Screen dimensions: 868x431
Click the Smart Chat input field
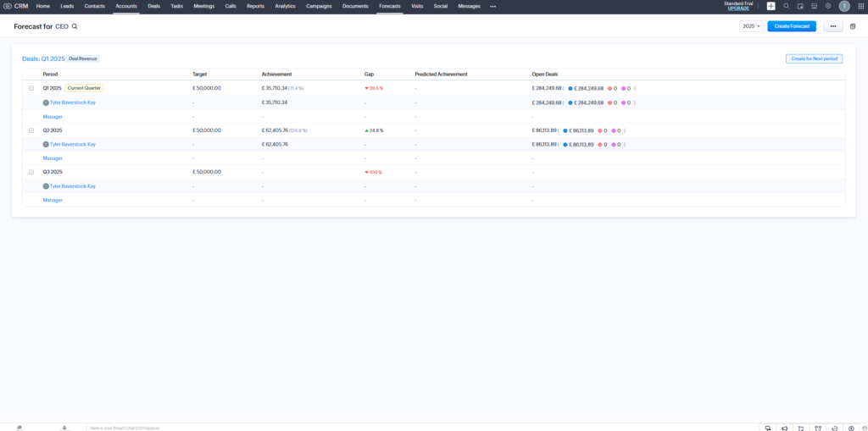420,428
